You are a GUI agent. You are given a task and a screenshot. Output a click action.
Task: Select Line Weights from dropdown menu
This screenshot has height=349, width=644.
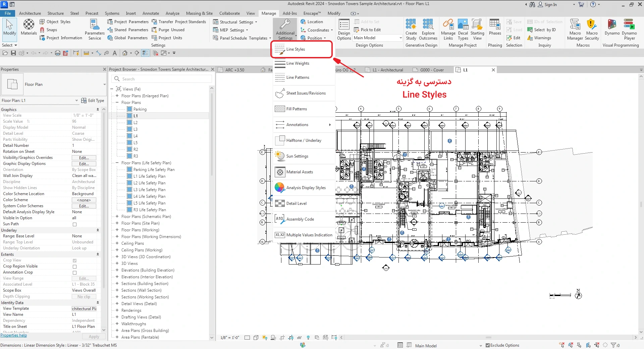(x=298, y=63)
